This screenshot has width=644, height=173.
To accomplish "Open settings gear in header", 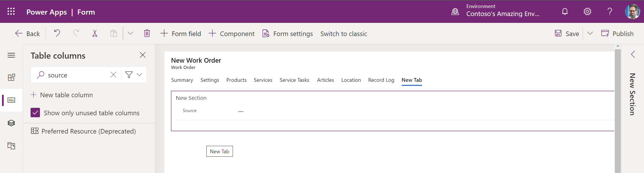I will coord(587,11).
